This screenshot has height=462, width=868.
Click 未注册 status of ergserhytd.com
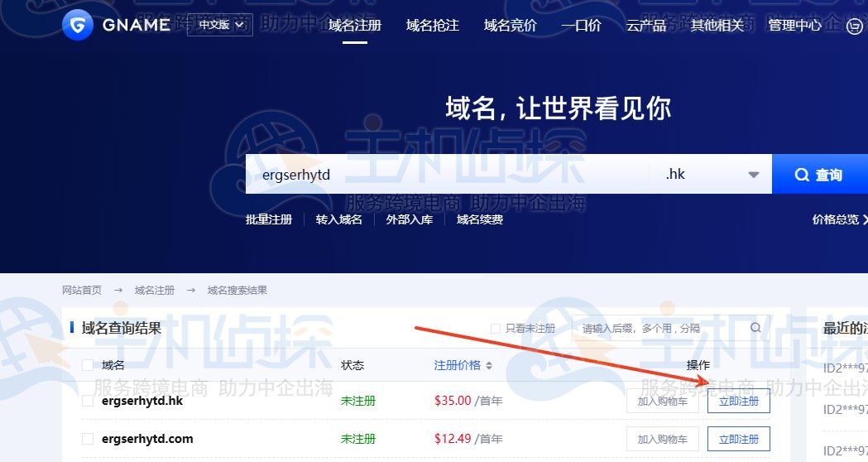pos(358,439)
